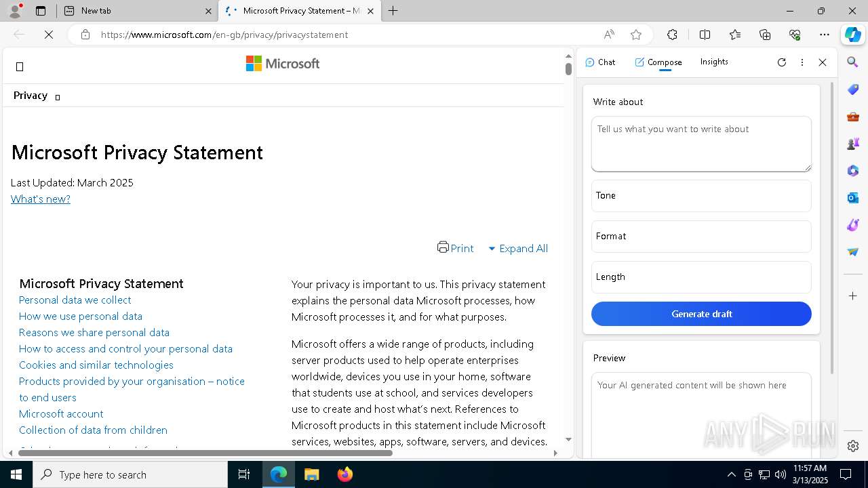Expand All privacy sections
The width and height of the screenshot is (868, 488).
pos(518,249)
